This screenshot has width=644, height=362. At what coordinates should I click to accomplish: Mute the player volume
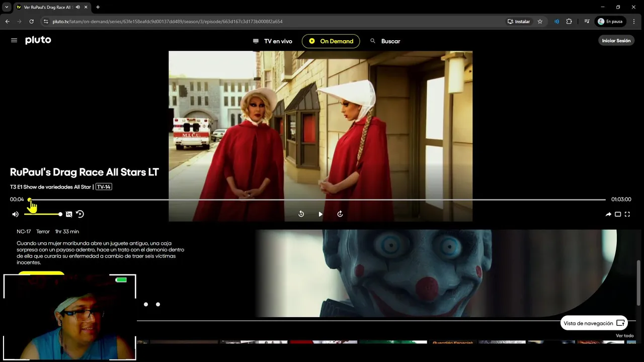click(16, 214)
